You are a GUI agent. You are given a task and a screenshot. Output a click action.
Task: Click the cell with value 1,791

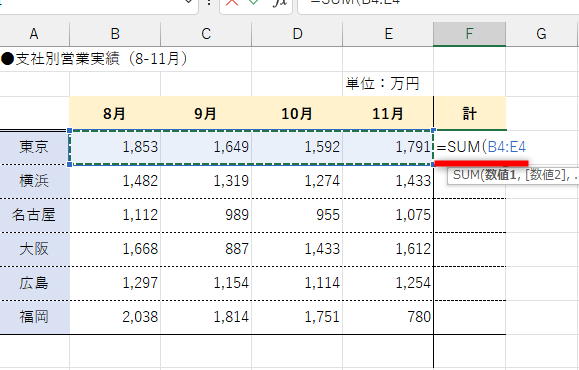[x=388, y=147]
